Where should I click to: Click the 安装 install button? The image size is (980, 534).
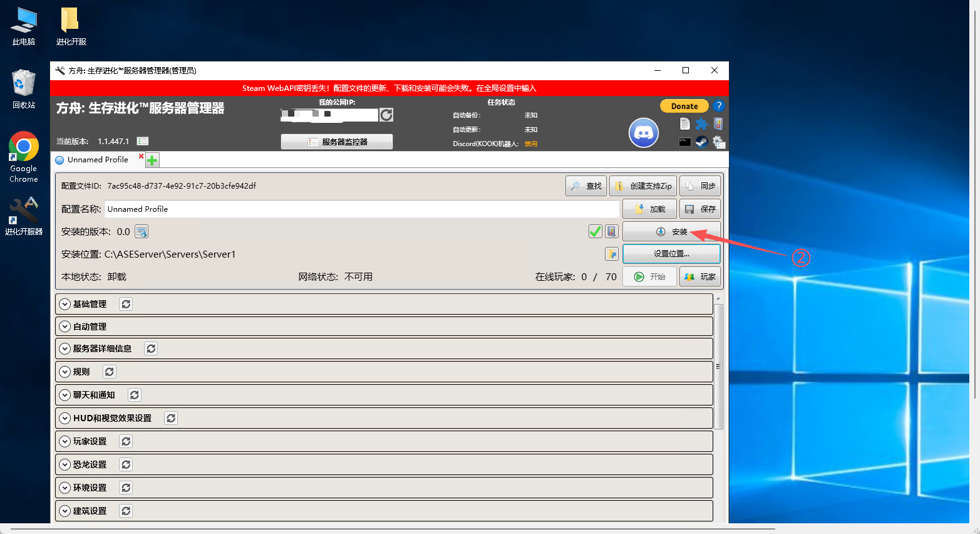pos(671,232)
